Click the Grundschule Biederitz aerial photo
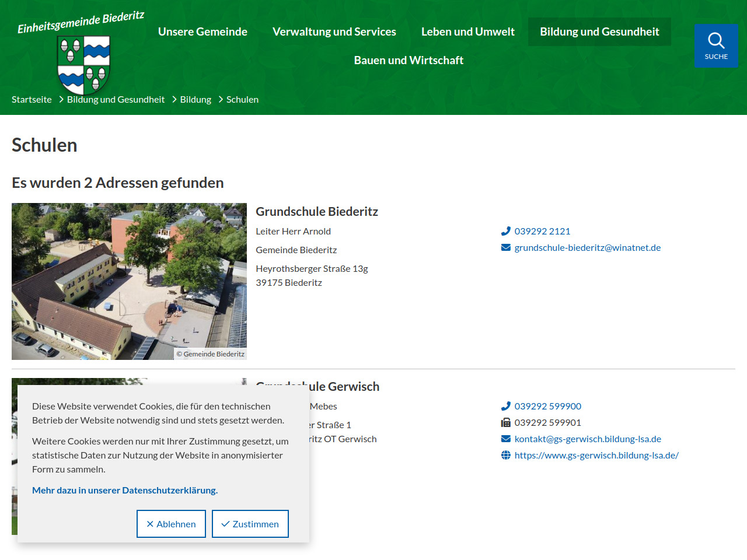Viewport: 747px width, 560px height. 129,281
